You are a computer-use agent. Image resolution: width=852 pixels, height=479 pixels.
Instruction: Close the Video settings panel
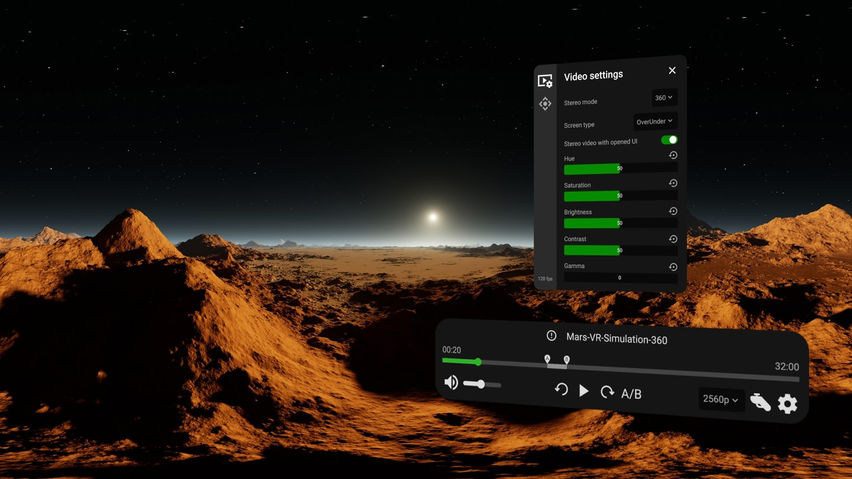[x=672, y=71]
